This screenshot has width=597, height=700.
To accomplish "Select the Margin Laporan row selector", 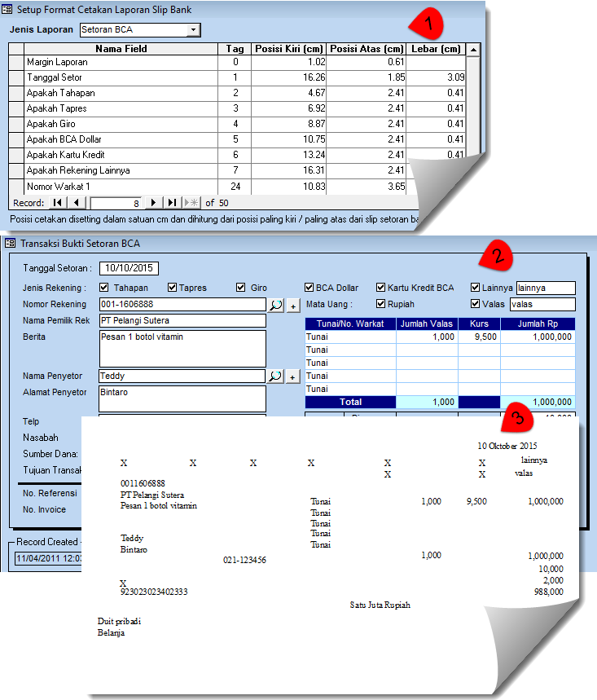I will (16, 62).
